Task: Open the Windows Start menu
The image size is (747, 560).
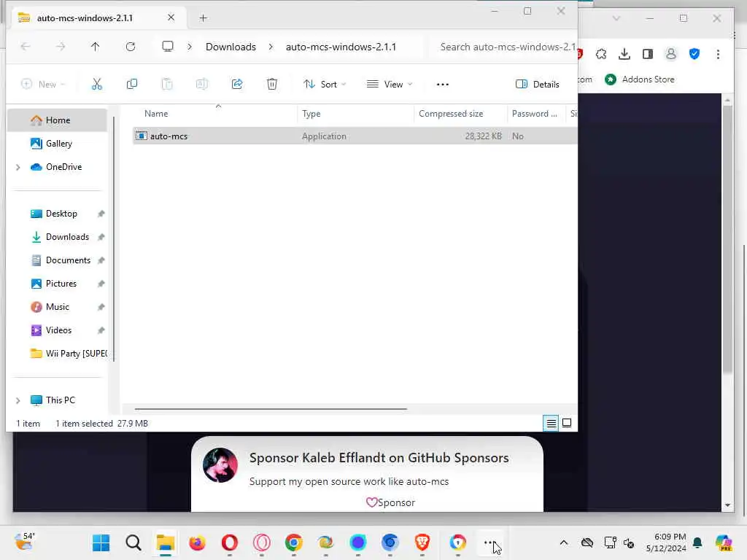Action: pyautogui.click(x=101, y=542)
